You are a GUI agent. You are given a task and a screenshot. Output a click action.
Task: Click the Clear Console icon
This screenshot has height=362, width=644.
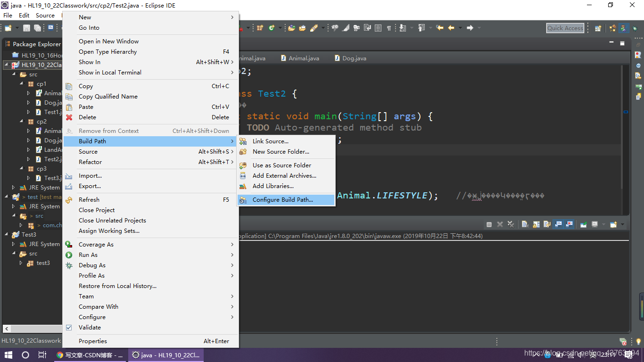(x=525, y=224)
